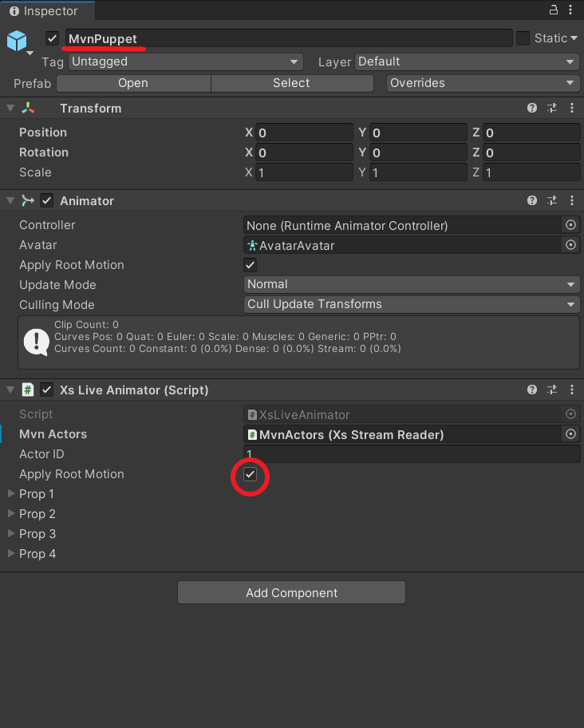
Task: Toggle the MvnPuppet active checkbox
Action: click(x=52, y=38)
